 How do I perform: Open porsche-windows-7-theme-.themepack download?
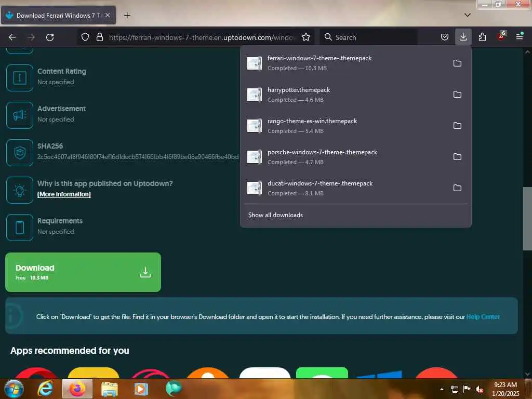[344, 157]
